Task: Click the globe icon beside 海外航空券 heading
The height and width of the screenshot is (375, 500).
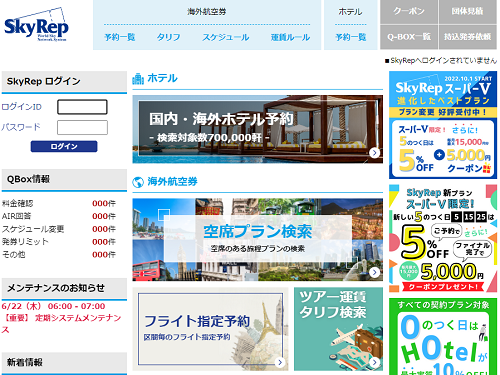Action: [x=138, y=182]
